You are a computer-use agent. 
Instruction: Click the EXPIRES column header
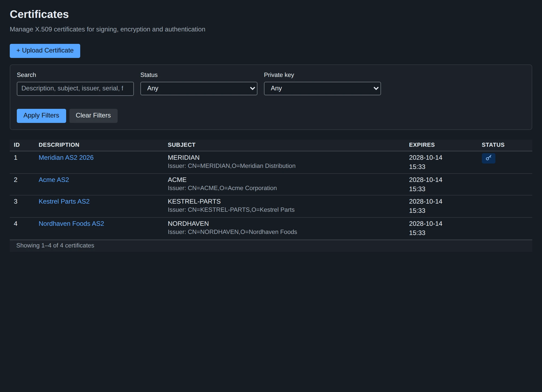tap(422, 145)
